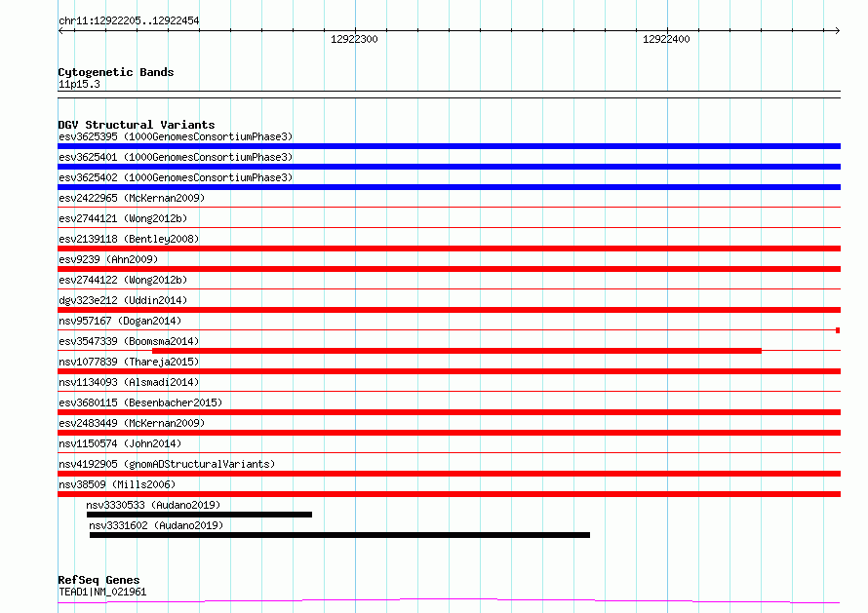Click the thick red bar under esv2483449
This screenshot has height=613, width=868.
449,433
